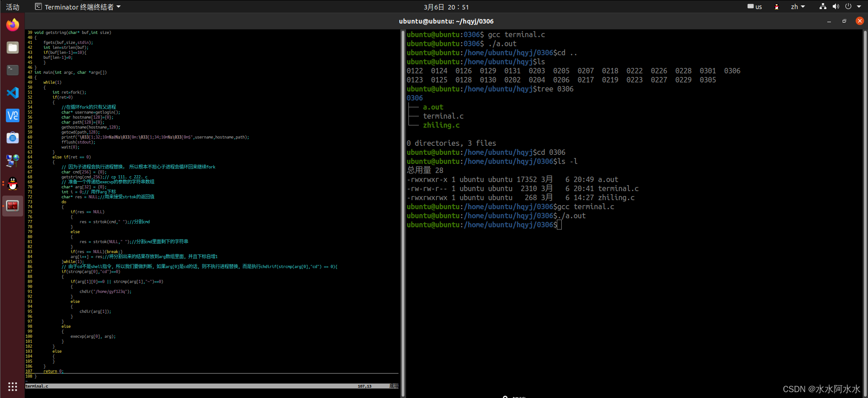Click the '总用量 28' line
This screenshot has width=868, height=398.
click(x=425, y=171)
